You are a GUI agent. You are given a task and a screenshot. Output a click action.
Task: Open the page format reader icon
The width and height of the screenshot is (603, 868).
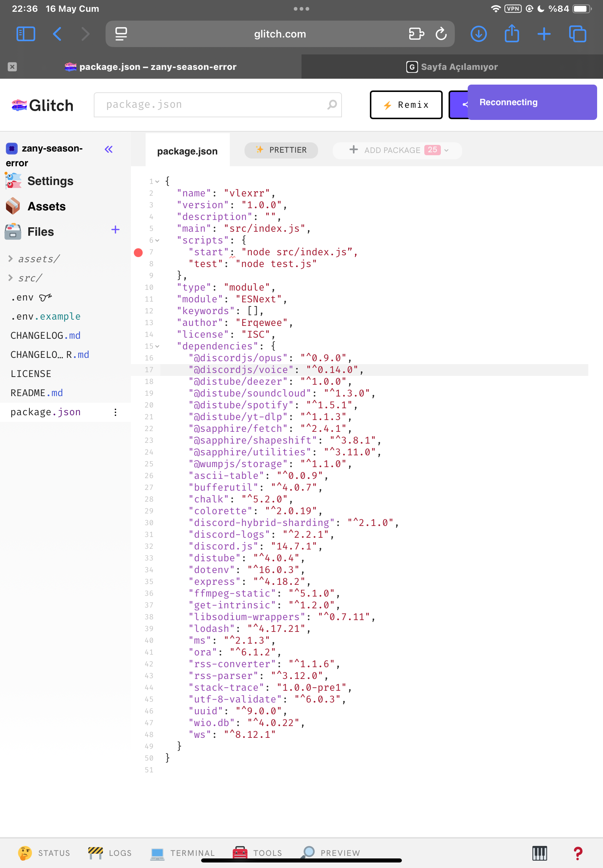(121, 33)
